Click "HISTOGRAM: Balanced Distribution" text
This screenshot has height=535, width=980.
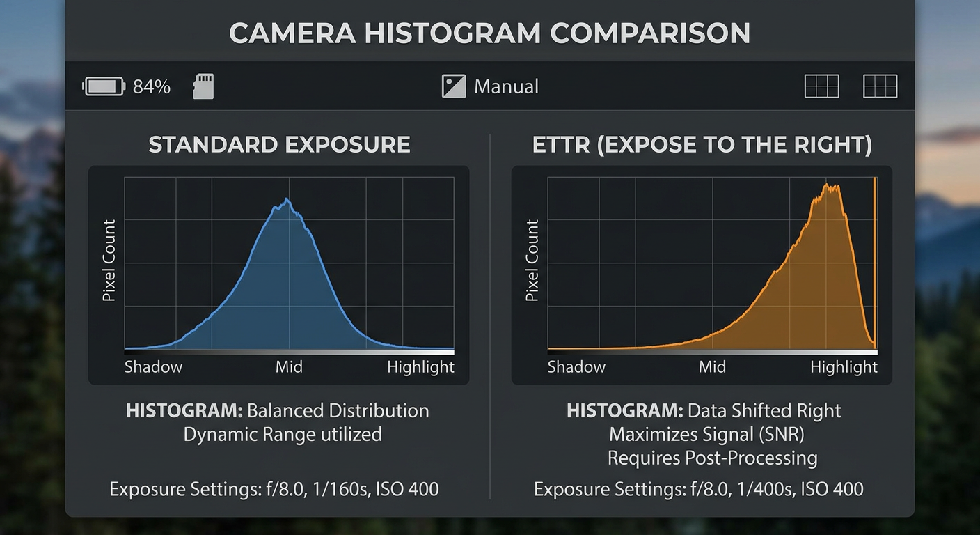tap(278, 411)
